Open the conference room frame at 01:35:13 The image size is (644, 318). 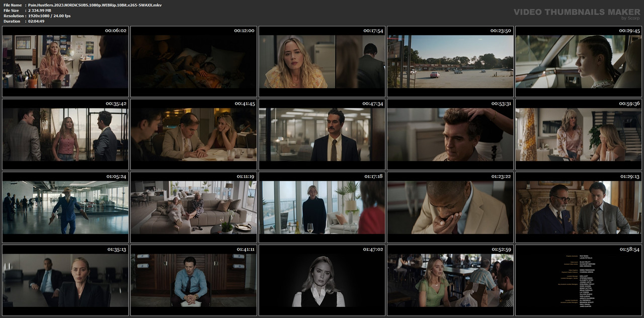(65, 280)
